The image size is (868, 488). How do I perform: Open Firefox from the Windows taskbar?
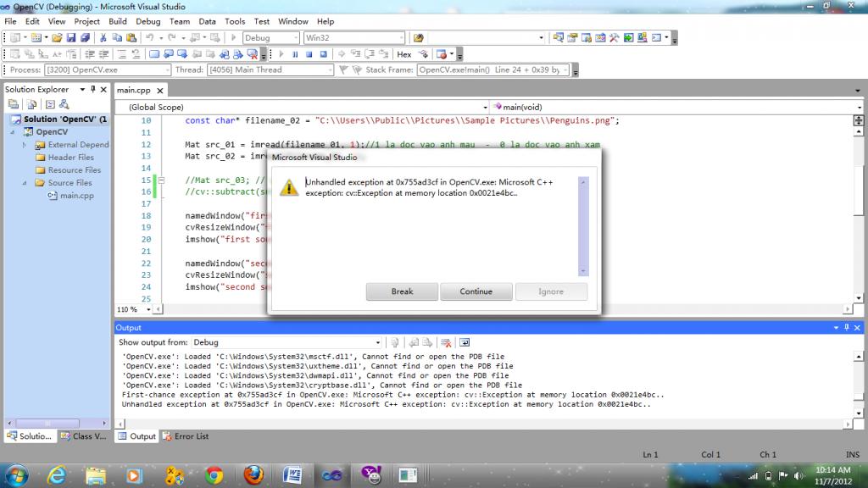(253, 474)
